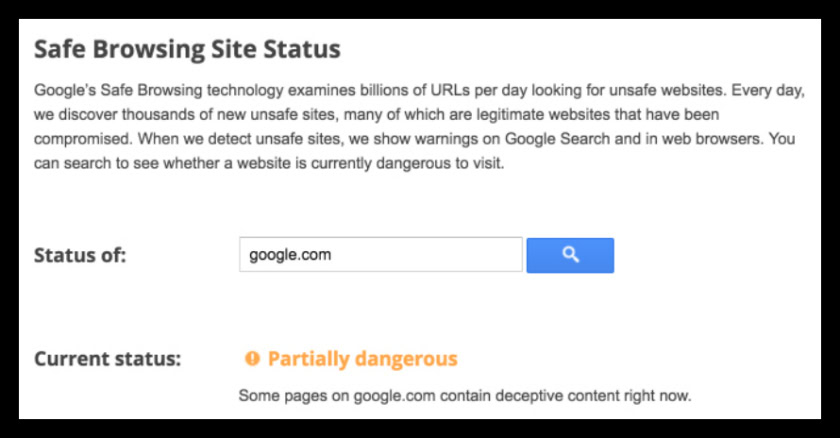The image size is (840, 438).
Task: Click the magnifying glass search icon
Action: pos(570,255)
